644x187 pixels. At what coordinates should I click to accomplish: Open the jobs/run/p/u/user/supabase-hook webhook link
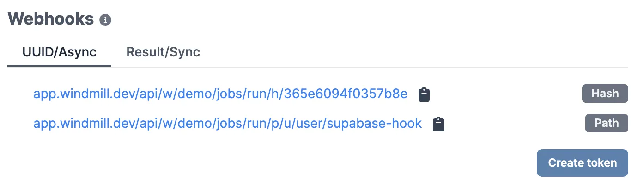[227, 124]
